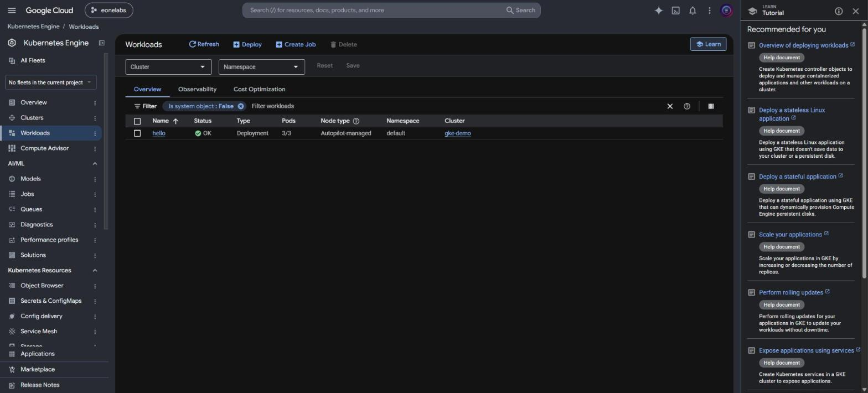The width and height of the screenshot is (868, 393).
Task: Open filter help question mark icon
Action: pos(687,106)
